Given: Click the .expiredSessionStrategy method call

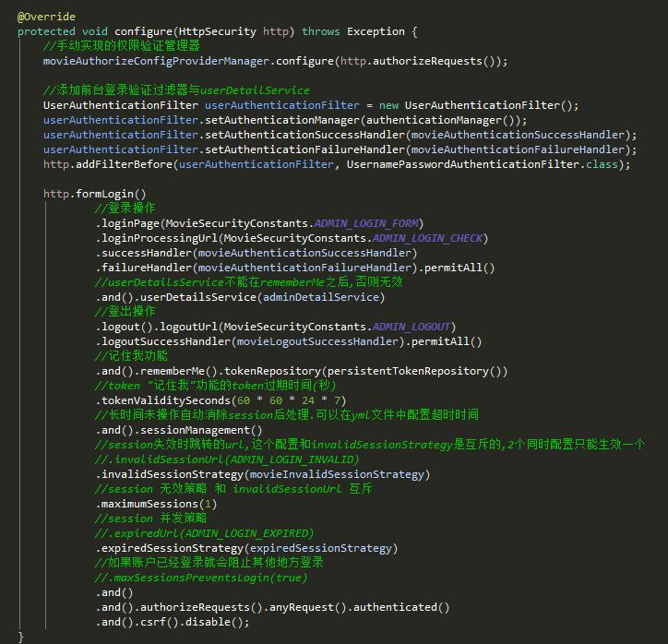Looking at the screenshot, I should click(170, 548).
